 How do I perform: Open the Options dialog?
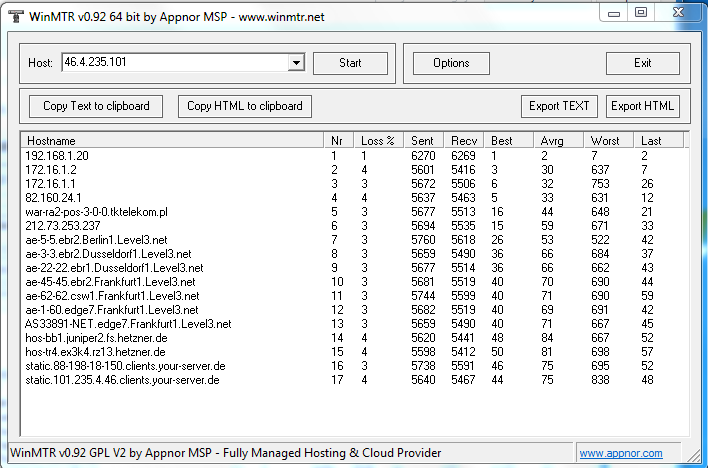451,63
